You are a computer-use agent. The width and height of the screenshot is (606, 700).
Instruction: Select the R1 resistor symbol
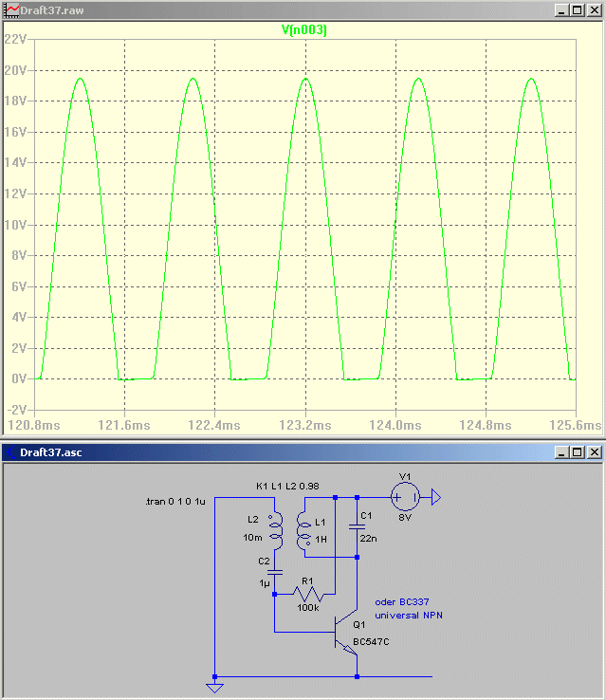tap(308, 594)
